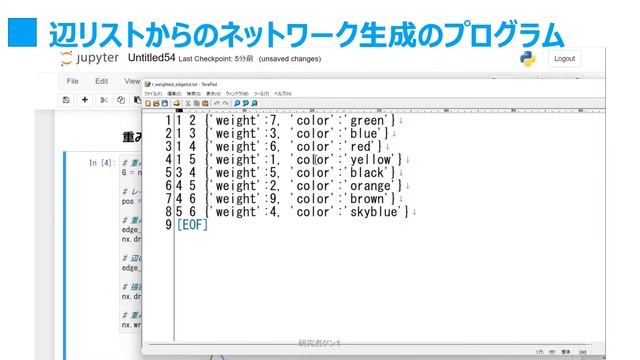Find next with last TeraPad magnifier icon

click(254, 103)
